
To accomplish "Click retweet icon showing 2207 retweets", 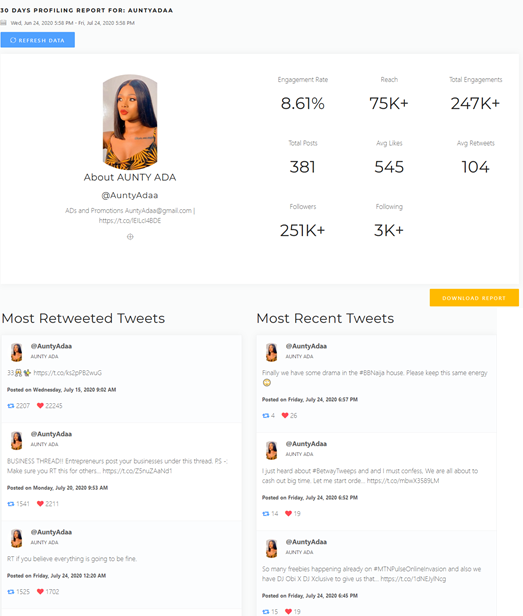I will (11, 406).
